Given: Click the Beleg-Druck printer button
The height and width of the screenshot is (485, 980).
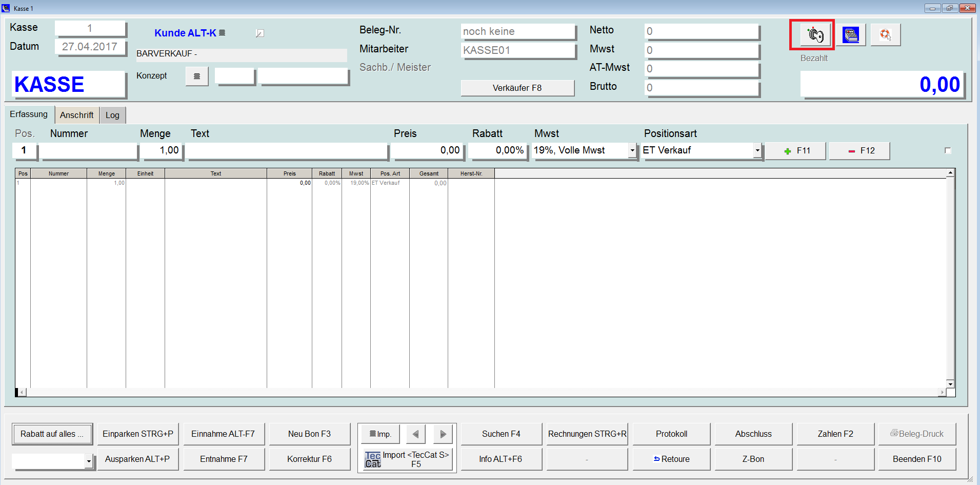Looking at the screenshot, I should click(917, 434).
